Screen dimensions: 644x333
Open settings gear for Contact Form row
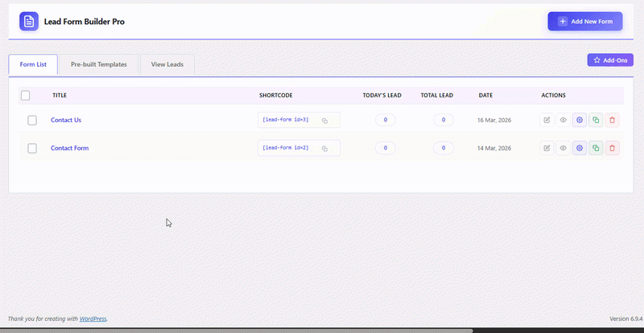(580, 148)
